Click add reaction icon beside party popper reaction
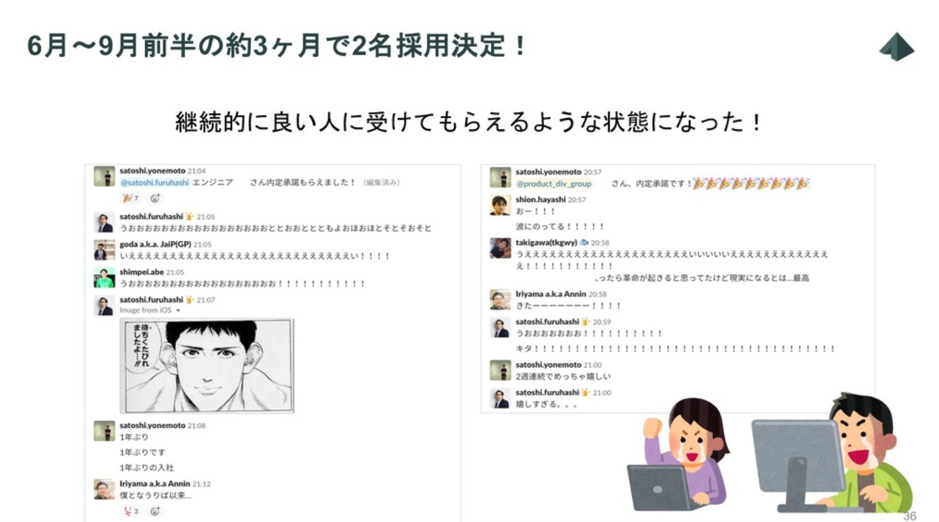The image size is (939, 522). tap(155, 198)
